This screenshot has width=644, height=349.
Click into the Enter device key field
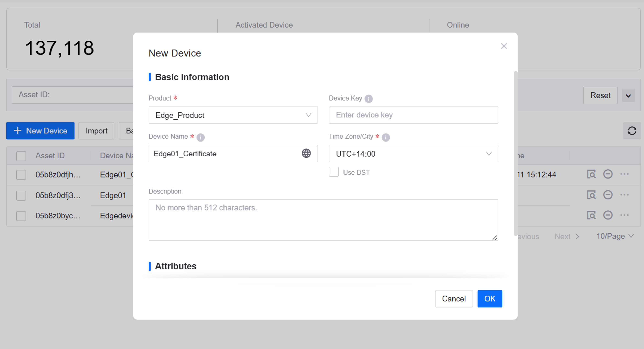tap(413, 115)
